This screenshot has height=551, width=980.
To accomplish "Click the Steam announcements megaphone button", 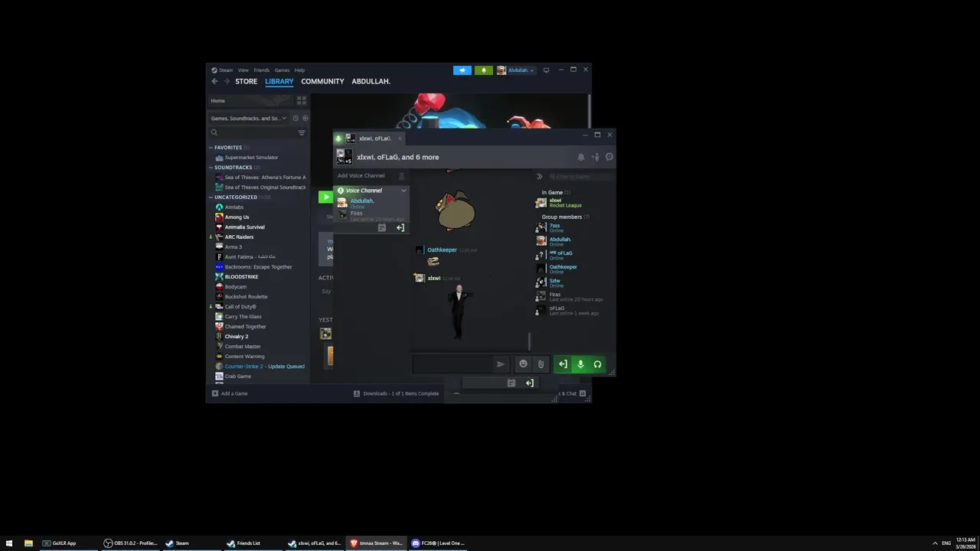I will 462,70.
